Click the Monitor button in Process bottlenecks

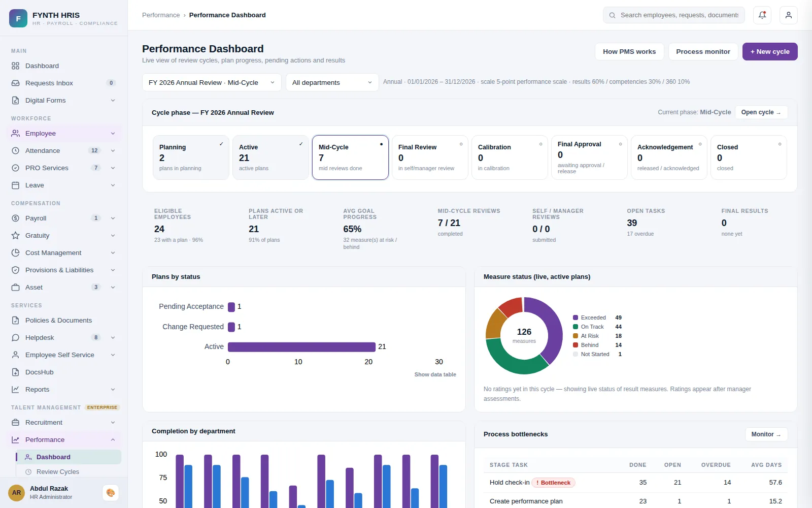coord(766,434)
